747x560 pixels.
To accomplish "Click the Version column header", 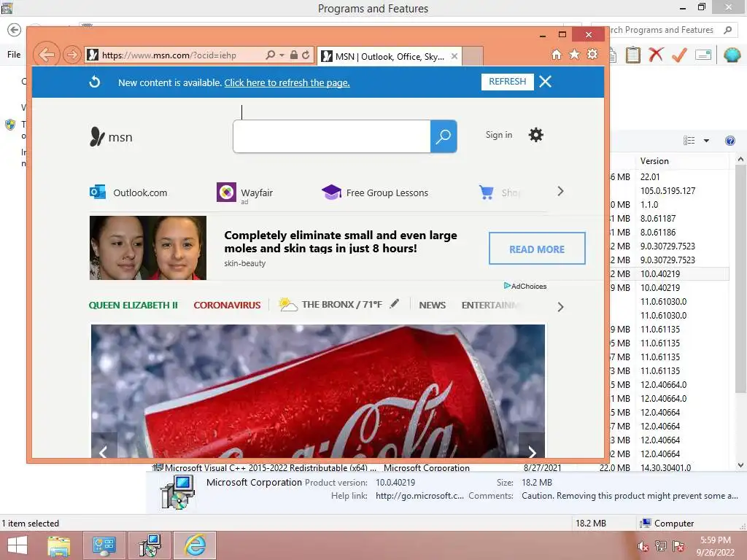I will coord(682,161).
